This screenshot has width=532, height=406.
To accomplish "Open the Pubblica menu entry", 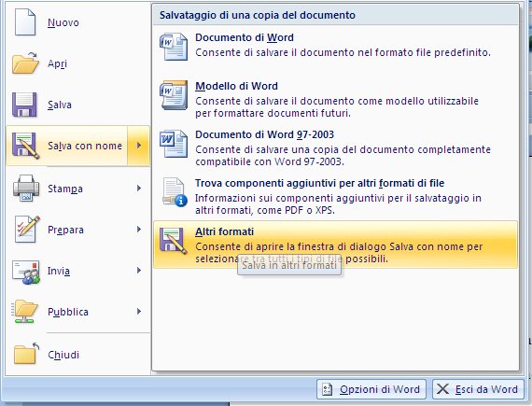I will click(78, 312).
